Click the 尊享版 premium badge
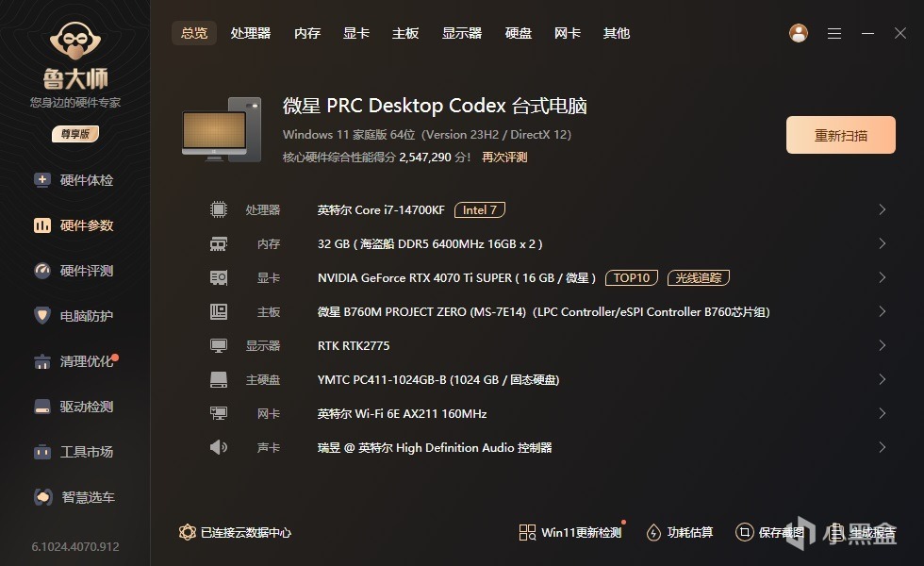Image resolution: width=924 pixels, height=566 pixels. click(x=75, y=134)
